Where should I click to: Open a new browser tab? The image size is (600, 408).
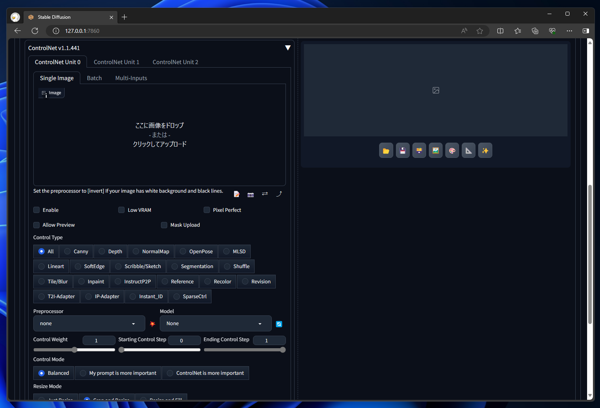124,17
